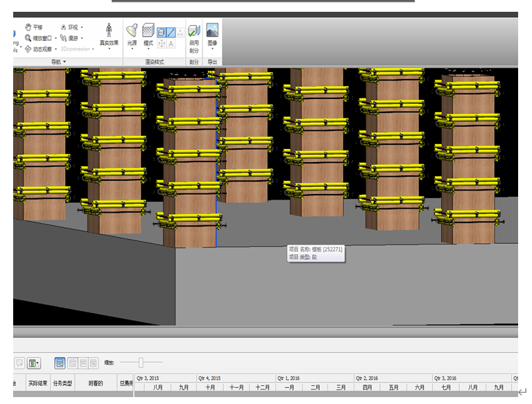This screenshot has width=532, height=404.
Task: Toggle lines display in render style
Action: 171,33
